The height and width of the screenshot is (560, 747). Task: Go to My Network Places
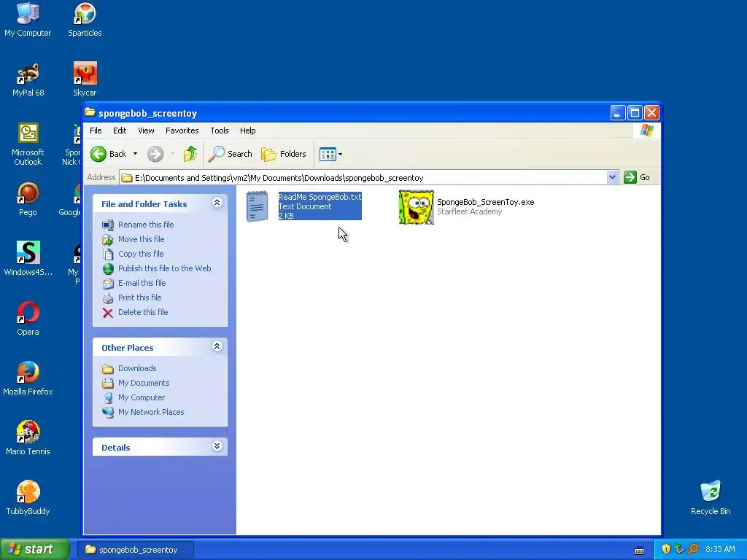[143, 413]
